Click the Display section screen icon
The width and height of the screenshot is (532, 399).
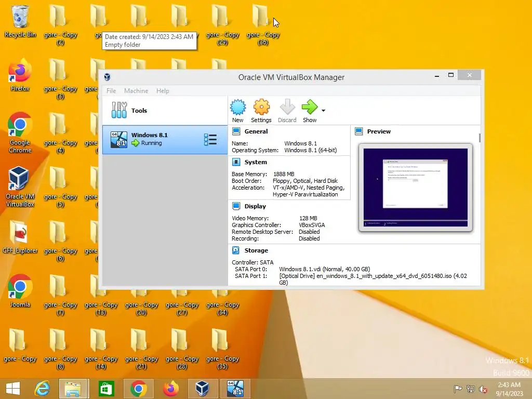click(236, 206)
